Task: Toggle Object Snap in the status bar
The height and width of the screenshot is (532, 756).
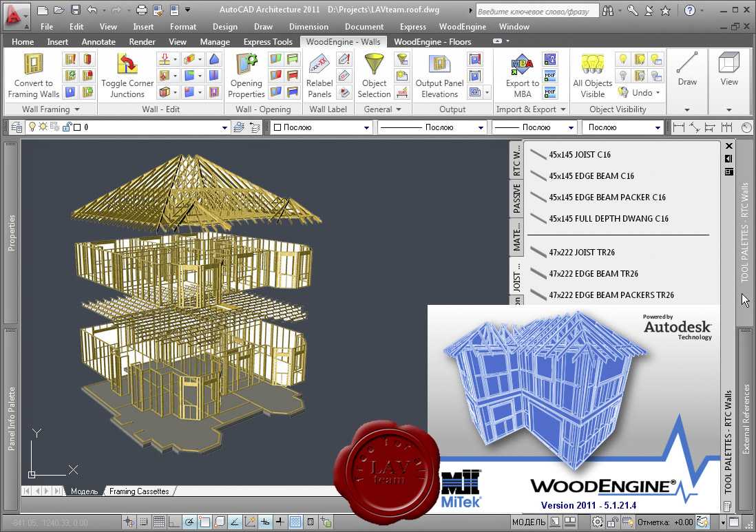Action: [204, 522]
